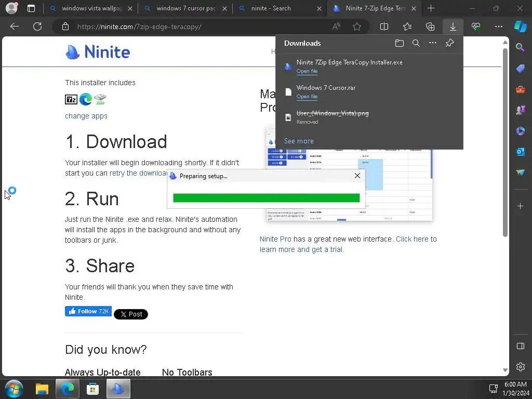Open file for Windows 7 Cursor.rar
The width and height of the screenshot is (532, 399).
[x=307, y=96]
